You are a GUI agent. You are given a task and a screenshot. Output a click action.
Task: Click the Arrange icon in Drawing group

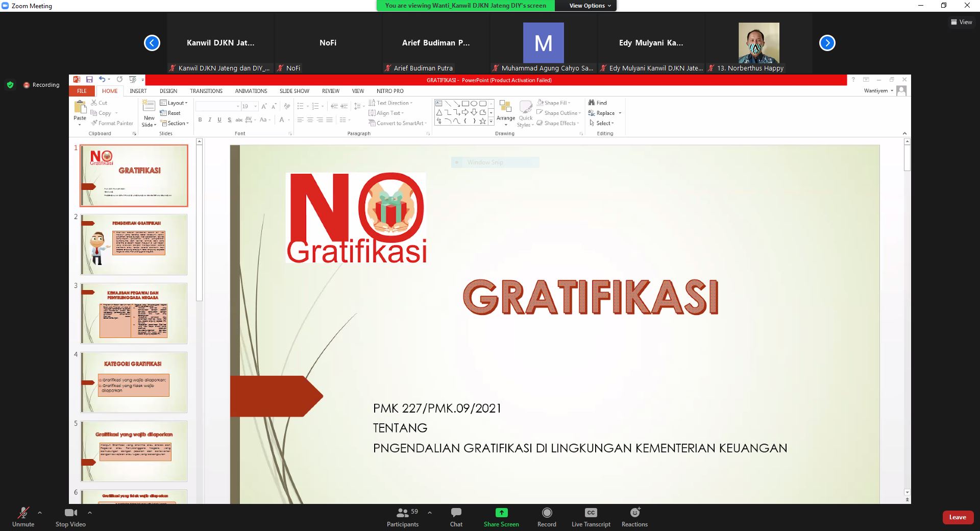[x=505, y=107]
